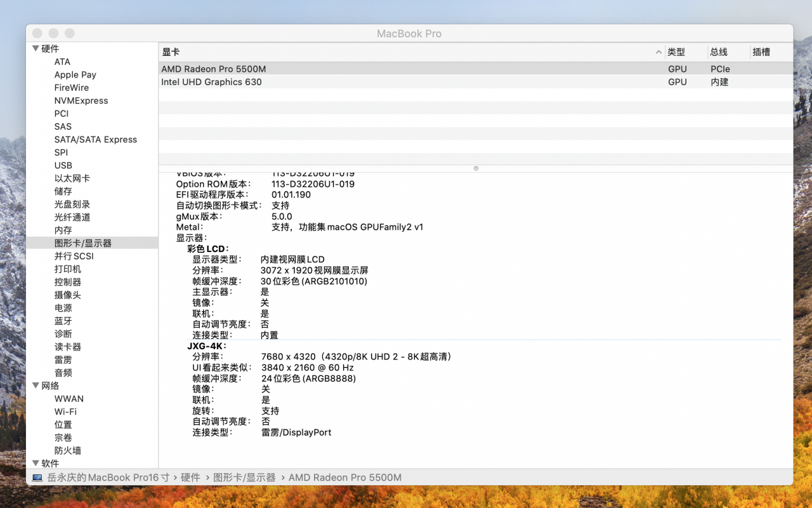Image resolution: width=812 pixels, height=508 pixels.
Task: Open 雷雳 Thunderbolt info
Action: pos(63,359)
